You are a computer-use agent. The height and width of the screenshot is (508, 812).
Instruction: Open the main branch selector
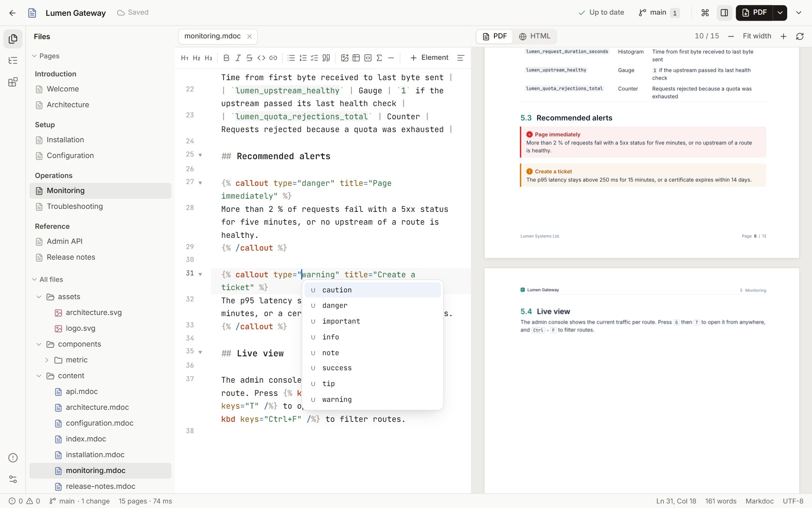pos(659,13)
